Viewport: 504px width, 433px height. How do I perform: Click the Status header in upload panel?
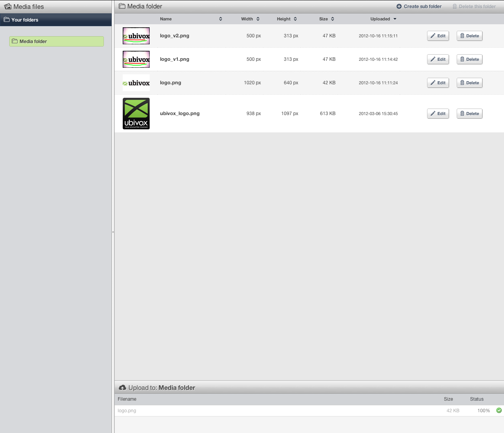pyautogui.click(x=477, y=399)
